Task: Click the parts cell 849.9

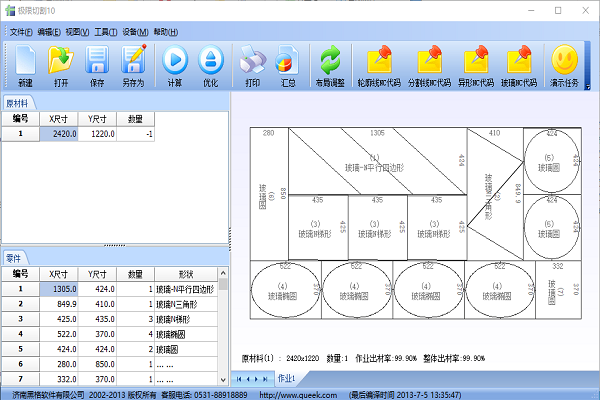Action: pyautogui.click(x=59, y=304)
